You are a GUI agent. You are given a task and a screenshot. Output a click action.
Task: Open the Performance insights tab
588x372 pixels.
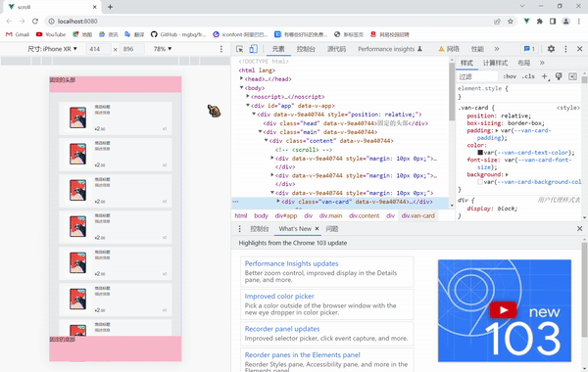pos(390,49)
